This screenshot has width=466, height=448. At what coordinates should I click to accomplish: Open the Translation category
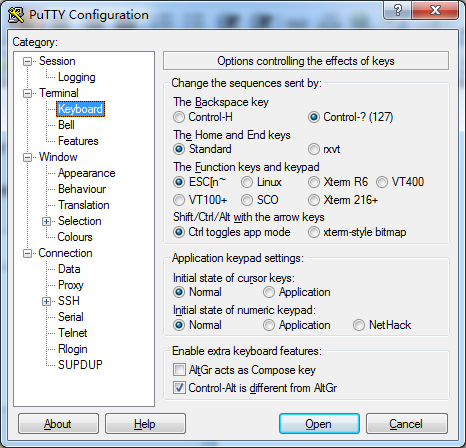tap(84, 205)
